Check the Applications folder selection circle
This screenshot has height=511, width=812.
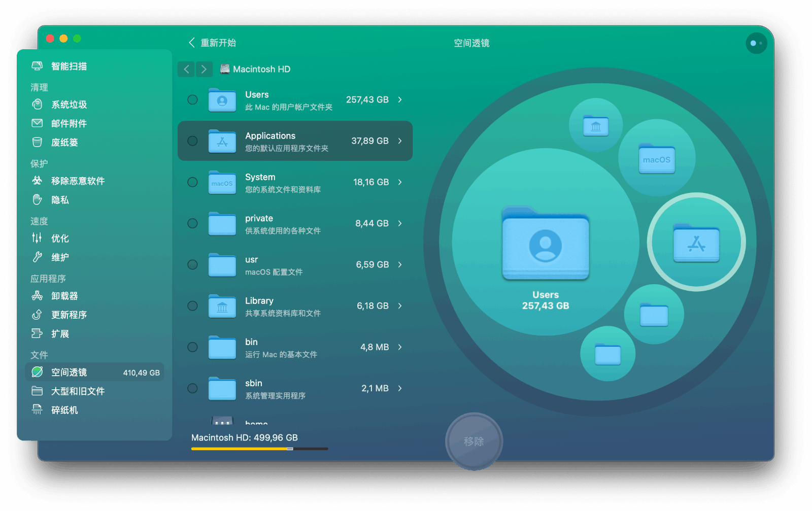[192, 141]
